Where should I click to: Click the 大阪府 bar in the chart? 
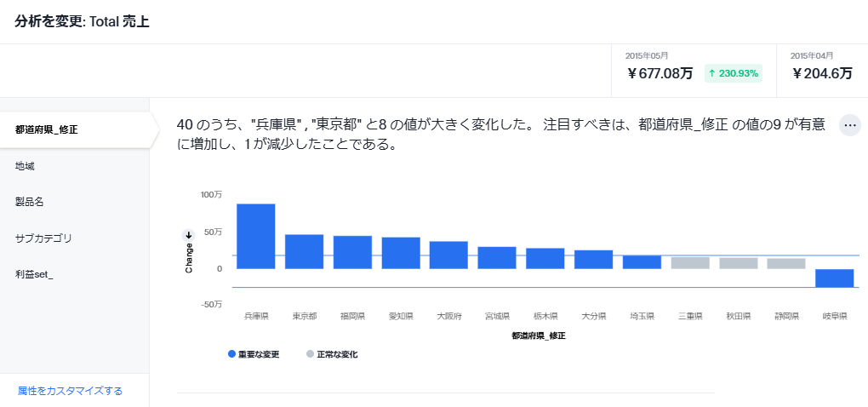(x=448, y=255)
